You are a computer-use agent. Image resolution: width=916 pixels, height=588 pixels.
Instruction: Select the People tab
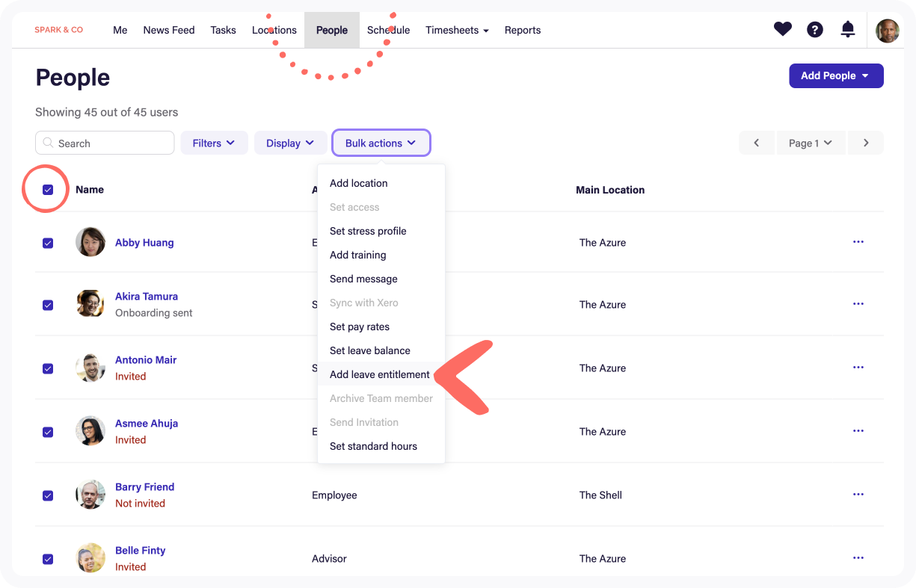(x=332, y=30)
